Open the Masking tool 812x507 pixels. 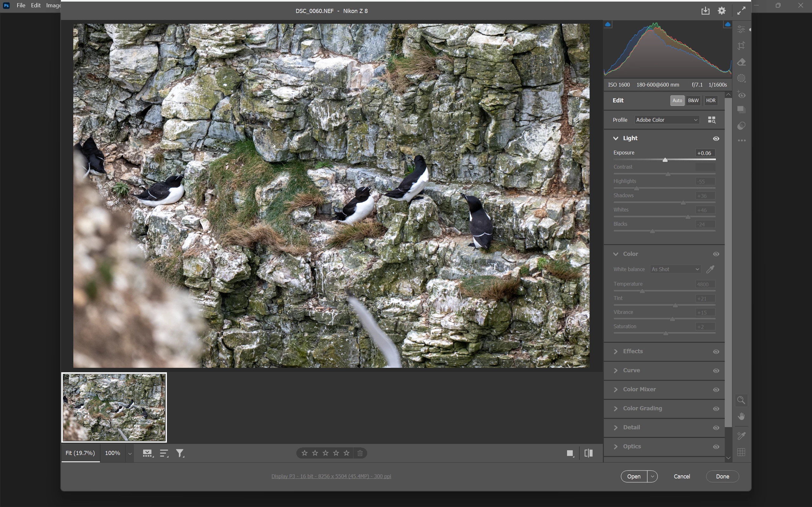pyautogui.click(x=742, y=78)
